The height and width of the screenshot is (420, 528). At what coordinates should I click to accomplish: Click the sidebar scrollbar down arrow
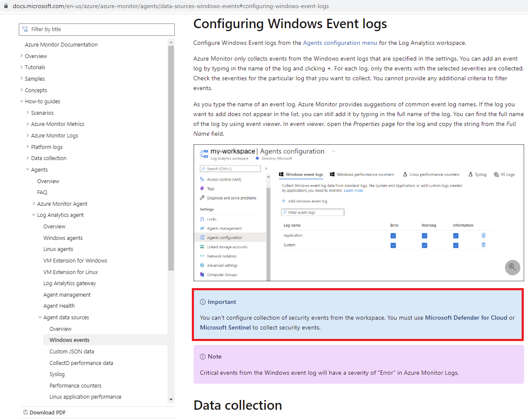tap(171, 400)
